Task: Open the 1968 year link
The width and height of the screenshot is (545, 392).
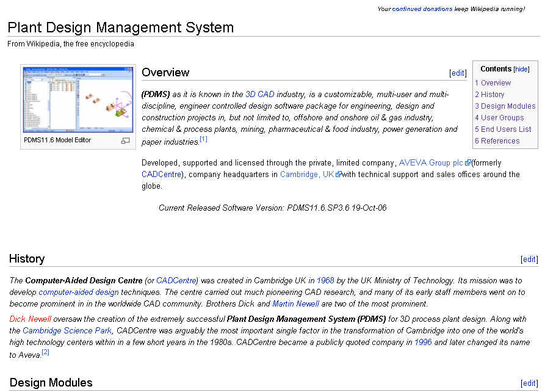Action: point(325,280)
